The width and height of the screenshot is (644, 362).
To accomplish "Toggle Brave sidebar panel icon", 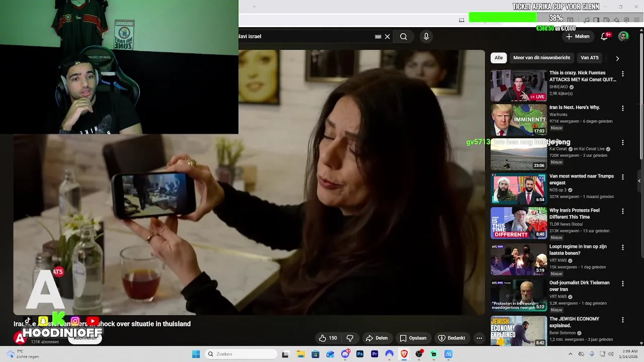I will tap(596, 20).
